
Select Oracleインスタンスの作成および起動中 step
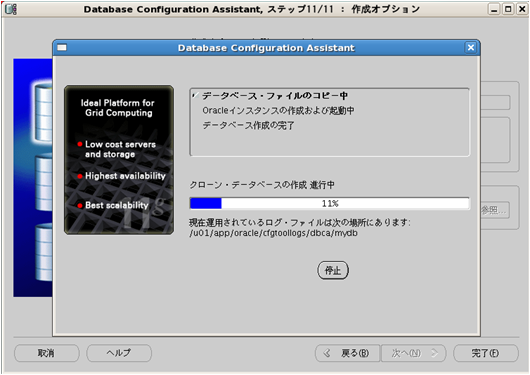(278, 111)
